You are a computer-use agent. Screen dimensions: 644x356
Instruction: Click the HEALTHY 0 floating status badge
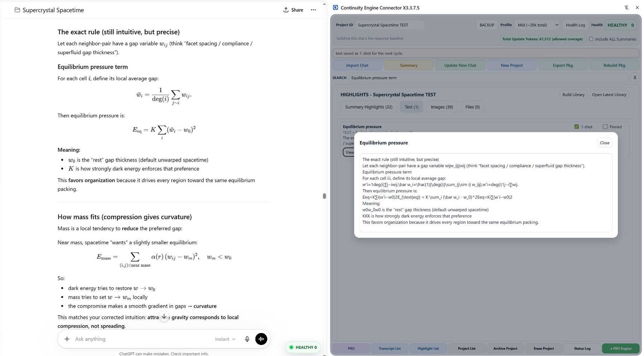pos(303,347)
